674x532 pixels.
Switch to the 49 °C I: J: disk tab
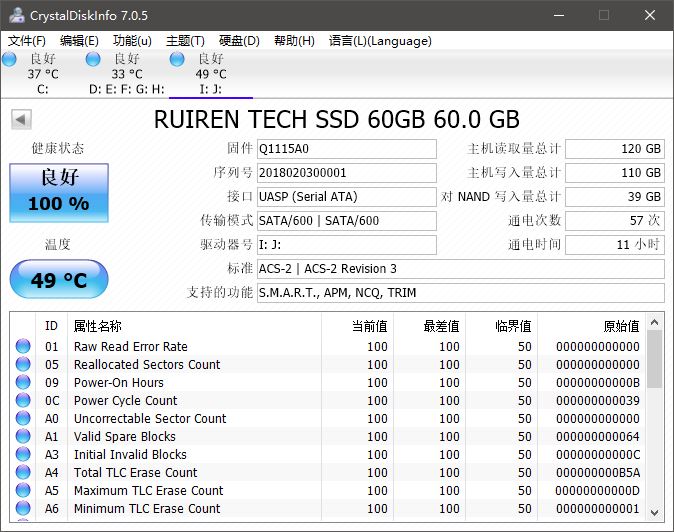211,74
